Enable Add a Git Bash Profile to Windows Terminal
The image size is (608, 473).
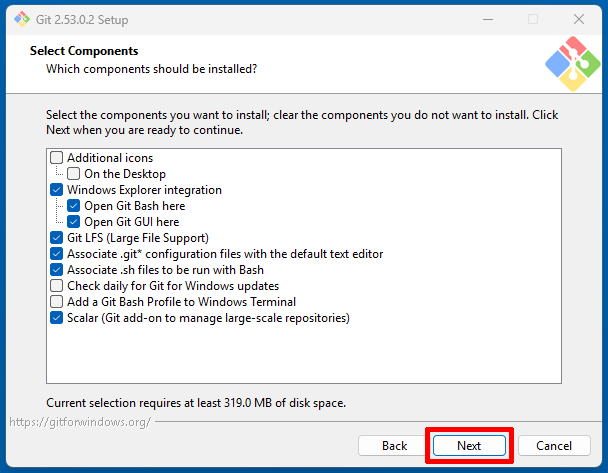coord(57,302)
